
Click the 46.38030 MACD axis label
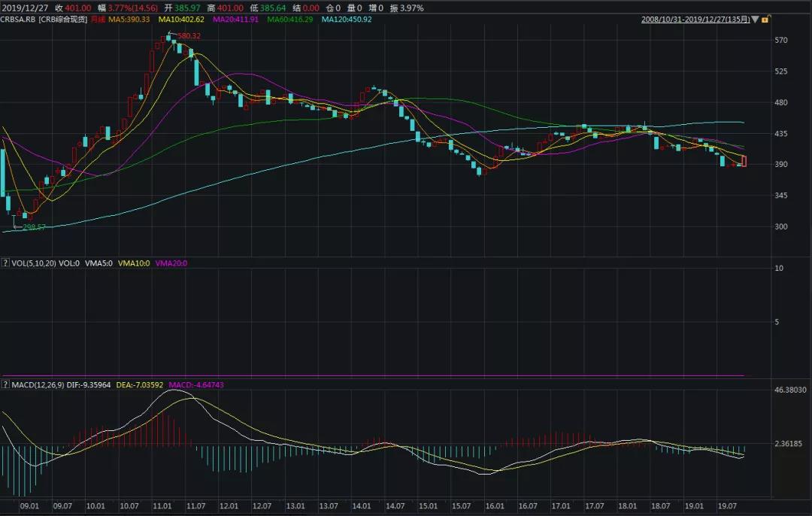(x=790, y=390)
